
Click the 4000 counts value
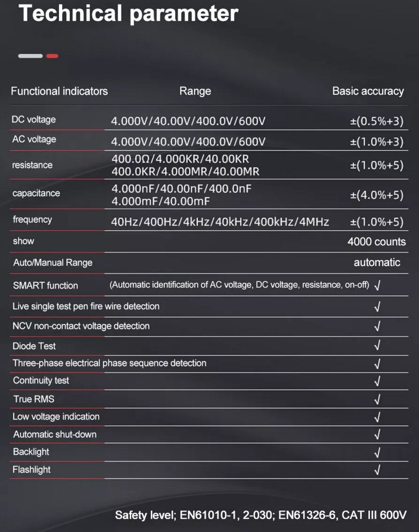tap(377, 241)
